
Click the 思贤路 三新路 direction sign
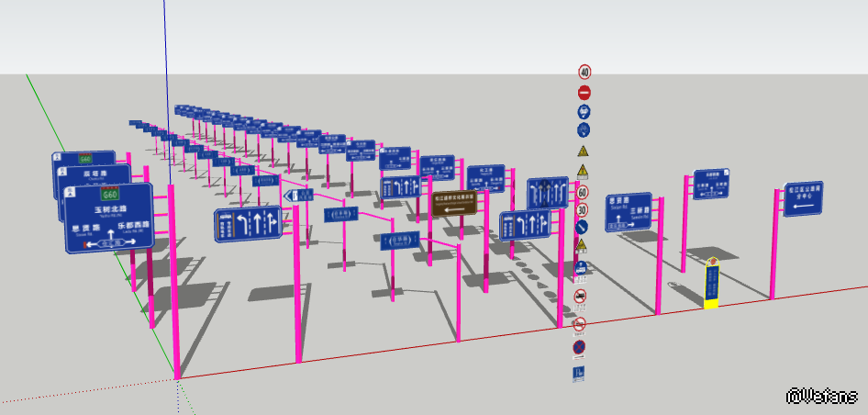point(629,212)
